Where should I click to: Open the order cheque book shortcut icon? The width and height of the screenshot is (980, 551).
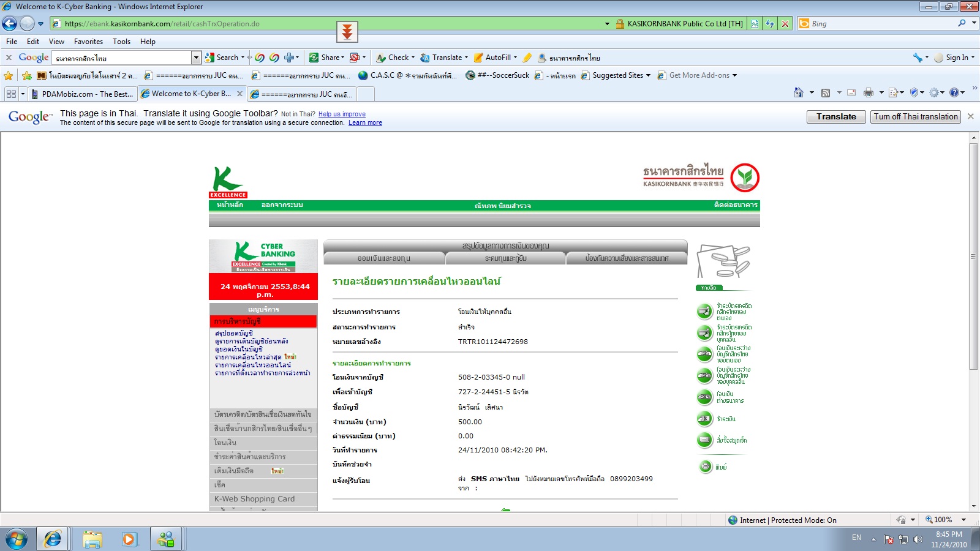[705, 440]
